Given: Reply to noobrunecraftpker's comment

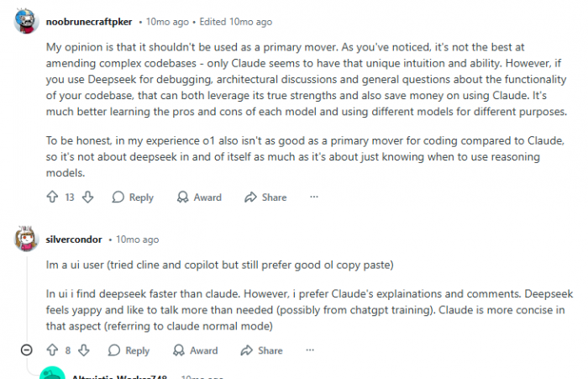Looking at the screenshot, I should pos(133,197).
